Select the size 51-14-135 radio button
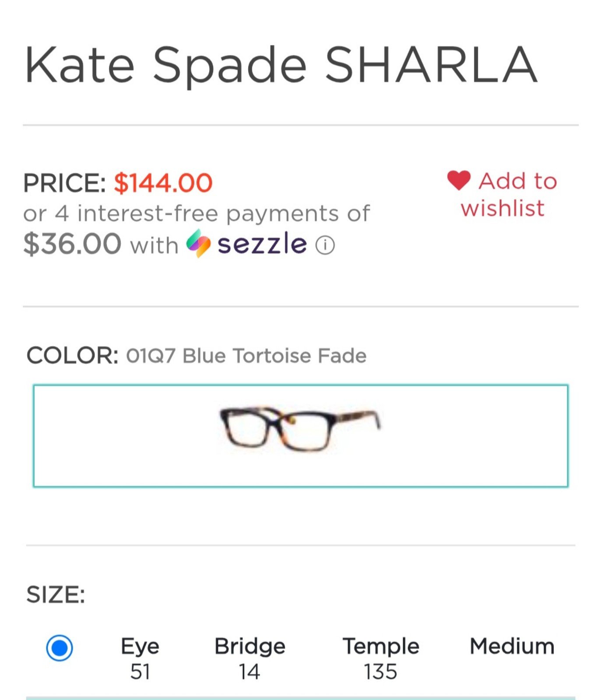Image resolution: width=601 pixels, height=700 pixels. click(x=60, y=648)
